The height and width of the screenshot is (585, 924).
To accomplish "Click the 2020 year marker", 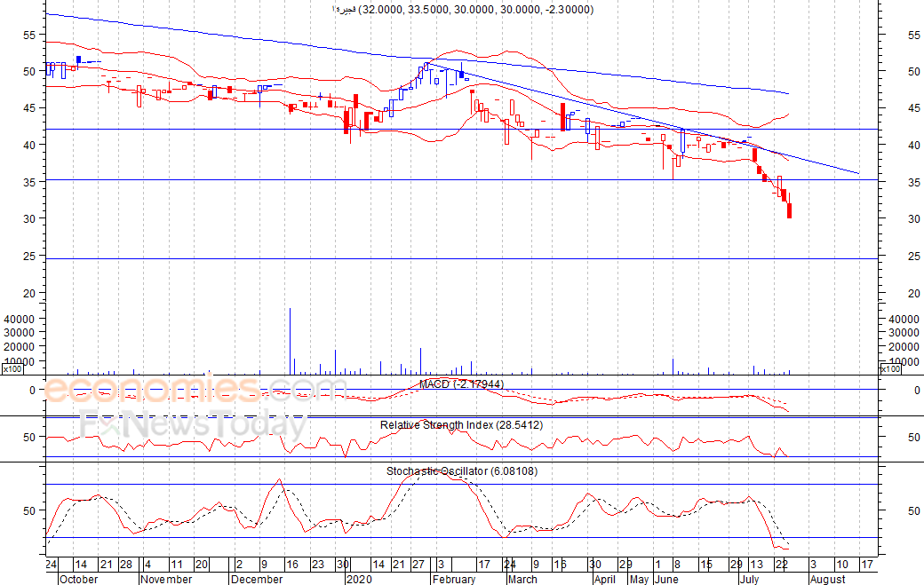I will pyautogui.click(x=359, y=579).
